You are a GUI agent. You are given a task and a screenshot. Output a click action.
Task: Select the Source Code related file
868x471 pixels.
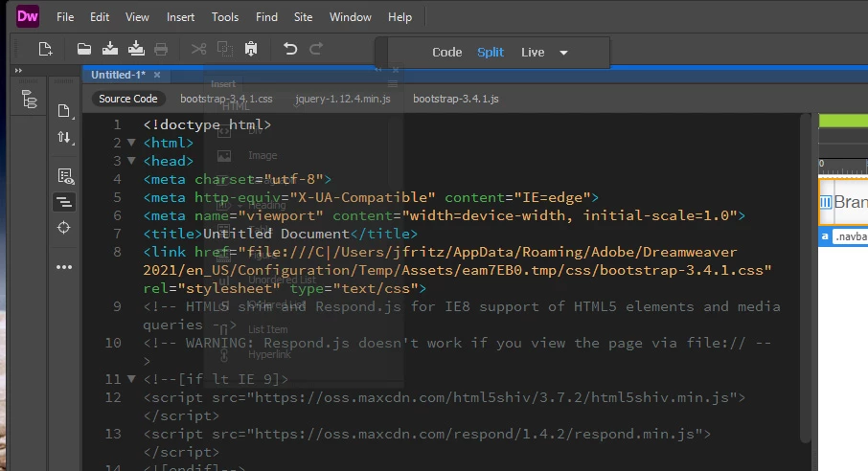pyautogui.click(x=127, y=99)
